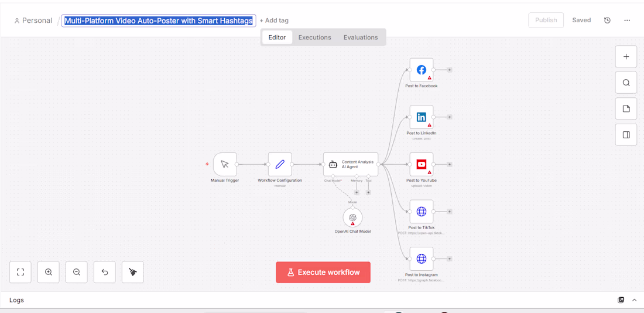Viewport: 644px width, 313px height.
Task: Add a Tool sub-node to AI Agent
Action: [x=368, y=192]
